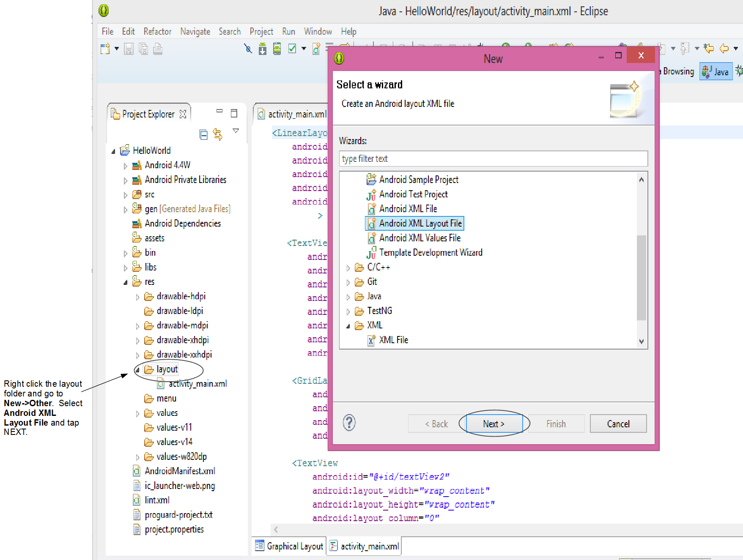Switch to the Graphical Layout editor tab

click(x=289, y=546)
